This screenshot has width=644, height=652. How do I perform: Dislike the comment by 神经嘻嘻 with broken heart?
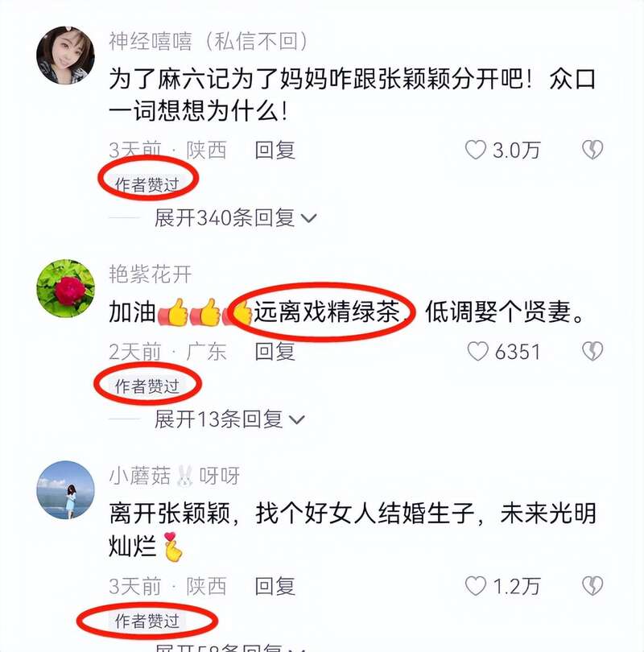pyautogui.click(x=592, y=150)
